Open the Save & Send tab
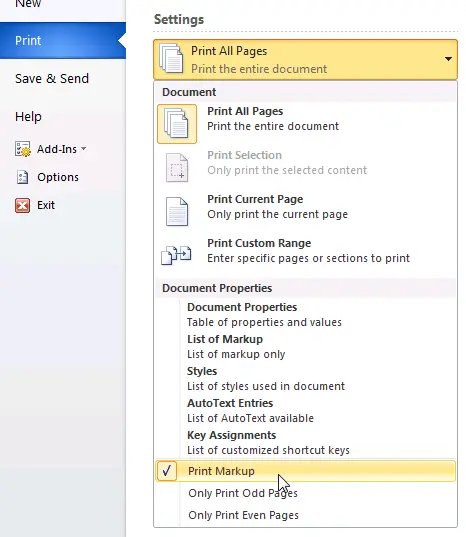466x537 pixels. coord(52,78)
